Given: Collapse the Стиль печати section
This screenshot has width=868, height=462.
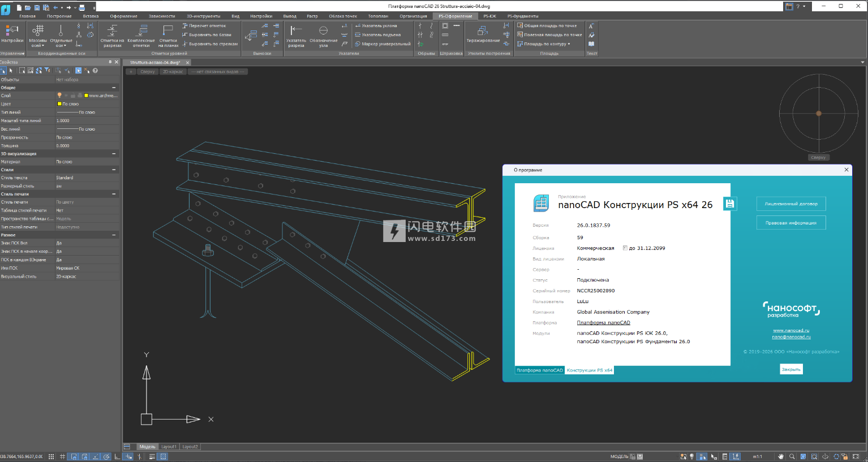Looking at the screenshot, I should (114, 194).
